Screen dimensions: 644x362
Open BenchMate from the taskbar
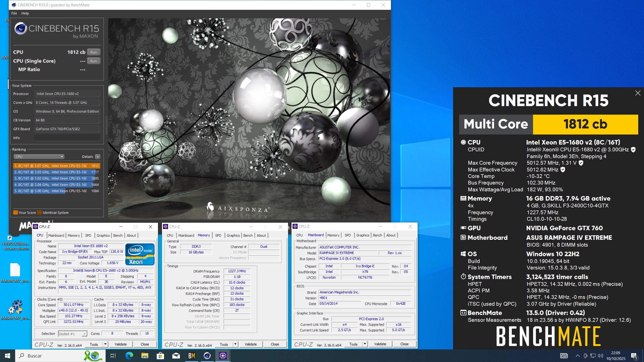pyautogui.click(x=191, y=356)
